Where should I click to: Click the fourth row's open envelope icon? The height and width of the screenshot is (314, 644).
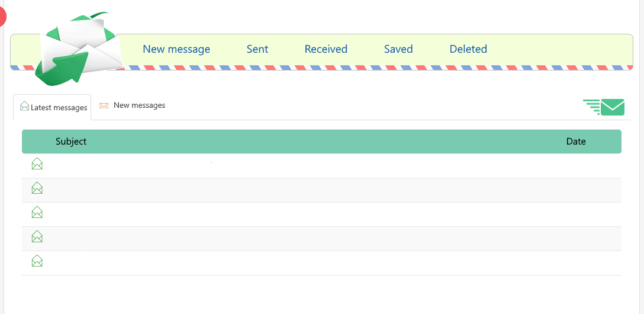[37, 236]
